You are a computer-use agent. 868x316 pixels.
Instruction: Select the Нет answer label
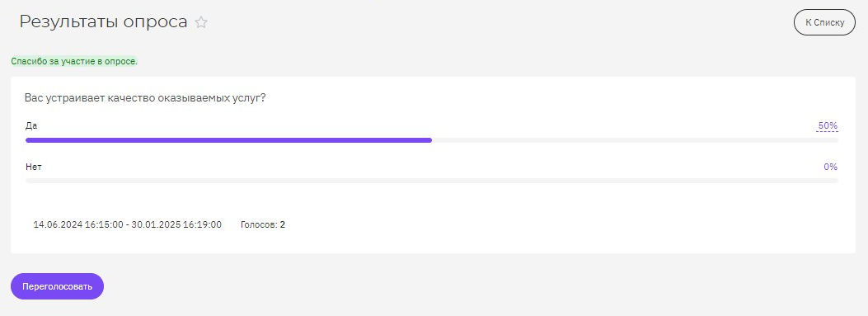(x=34, y=167)
